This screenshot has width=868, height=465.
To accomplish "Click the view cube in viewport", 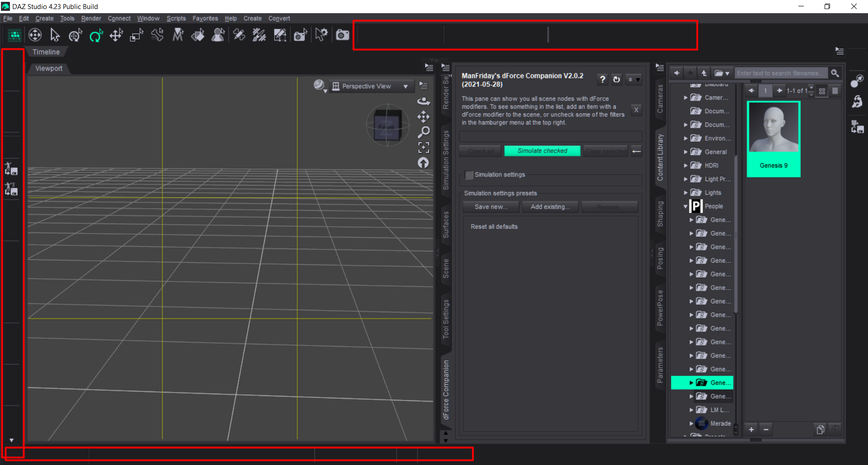I will click(388, 125).
